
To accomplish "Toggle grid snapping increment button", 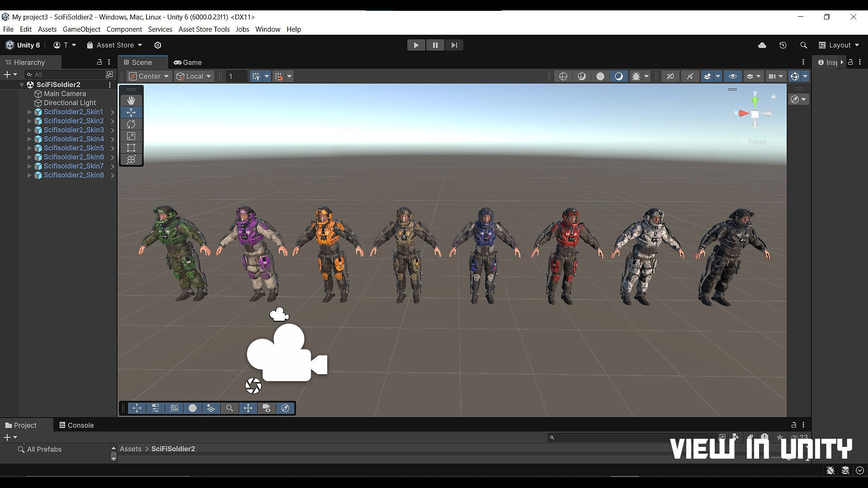I will point(278,76).
